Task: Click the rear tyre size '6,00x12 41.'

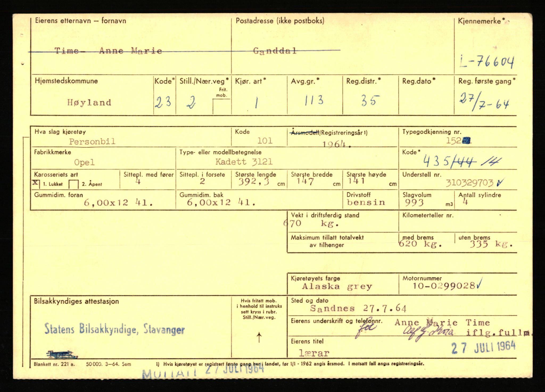Action: [x=221, y=202]
